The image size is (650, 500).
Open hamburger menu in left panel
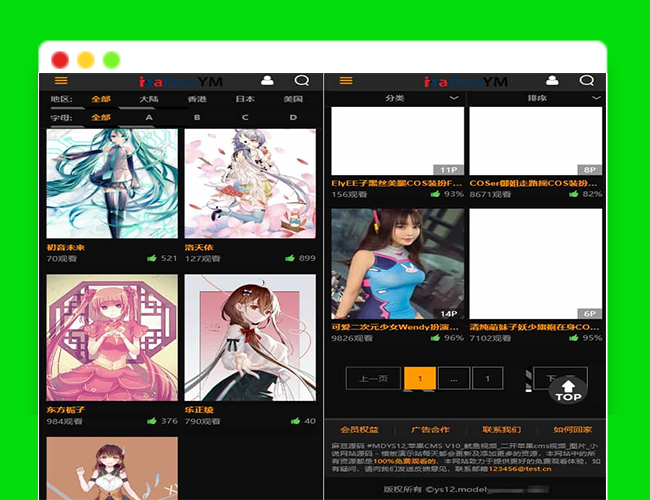point(61,80)
